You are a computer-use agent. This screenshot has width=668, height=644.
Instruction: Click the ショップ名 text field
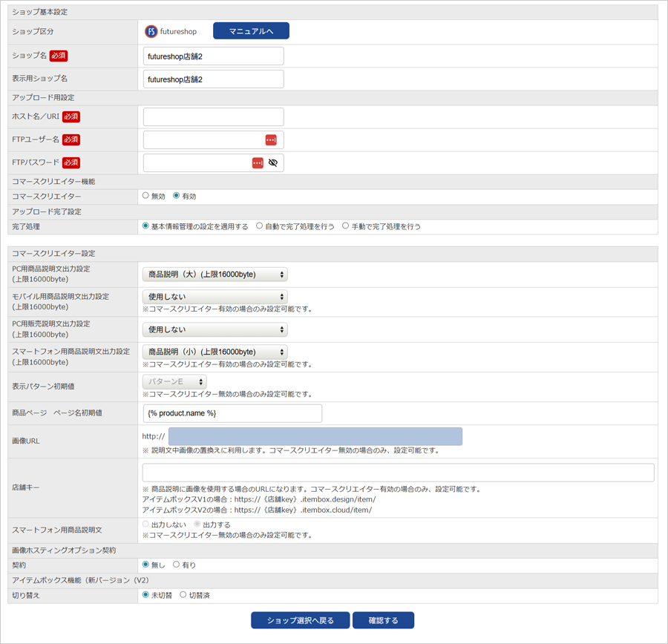point(212,56)
